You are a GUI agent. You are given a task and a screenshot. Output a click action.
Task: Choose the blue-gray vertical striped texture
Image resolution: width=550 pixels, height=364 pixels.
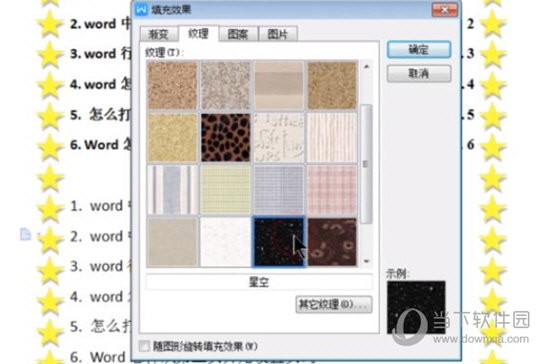click(x=172, y=190)
